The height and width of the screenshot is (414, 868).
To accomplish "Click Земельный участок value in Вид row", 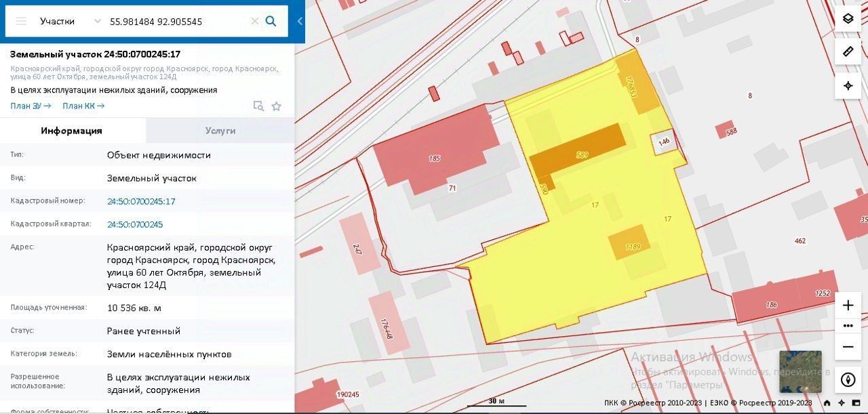I will pyautogui.click(x=152, y=178).
